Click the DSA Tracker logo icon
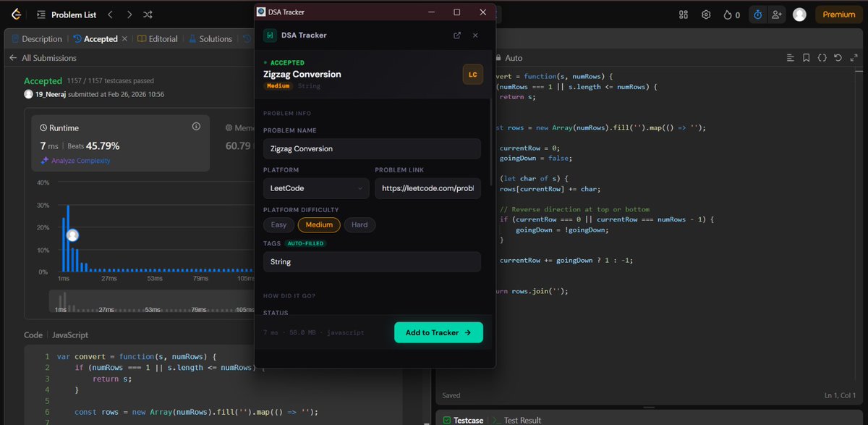 269,35
